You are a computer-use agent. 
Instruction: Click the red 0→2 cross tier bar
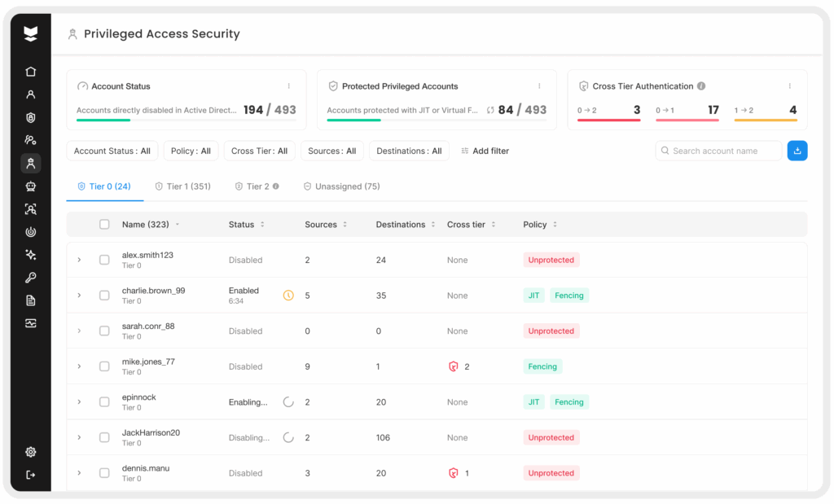point(608,121)
